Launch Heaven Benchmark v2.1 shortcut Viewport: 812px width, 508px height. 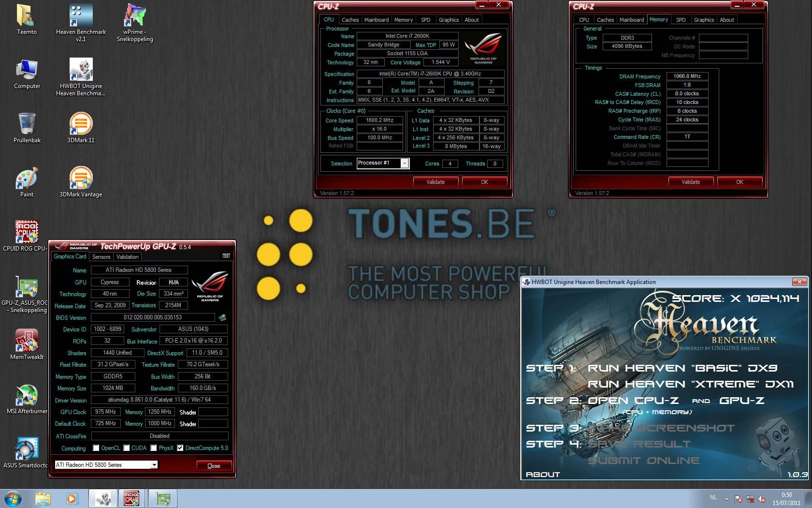[81, 22]
